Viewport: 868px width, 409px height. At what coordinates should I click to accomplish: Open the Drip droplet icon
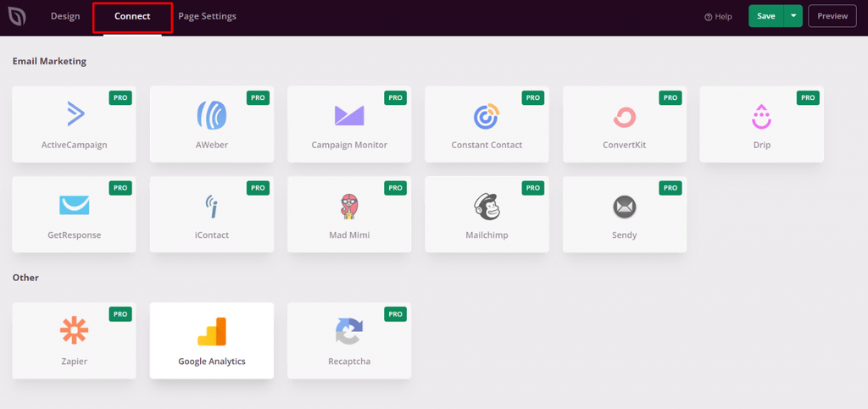click(762, 117)
